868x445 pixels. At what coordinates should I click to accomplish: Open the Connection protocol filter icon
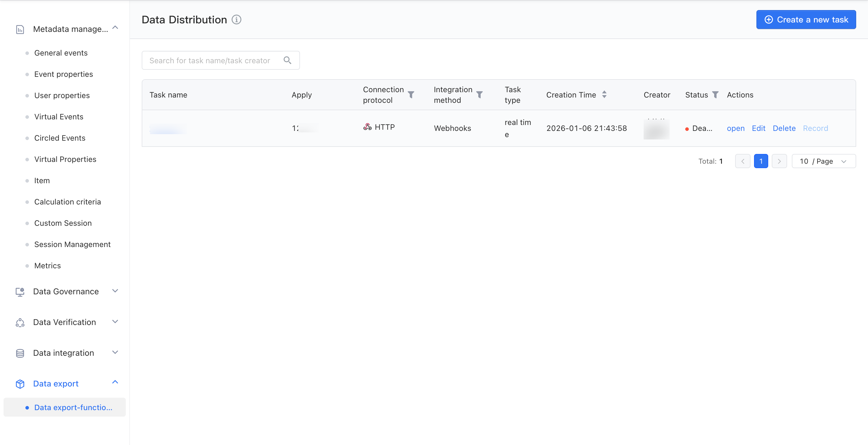click(411, 95)
